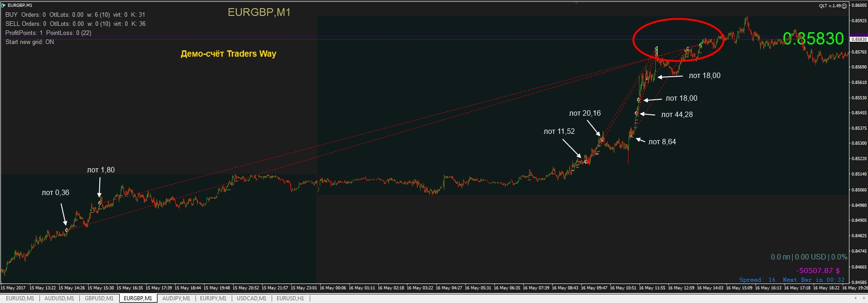The image size is (868, 303).
Task: Click the SELL Orders info line
Action: pos(75,24)
